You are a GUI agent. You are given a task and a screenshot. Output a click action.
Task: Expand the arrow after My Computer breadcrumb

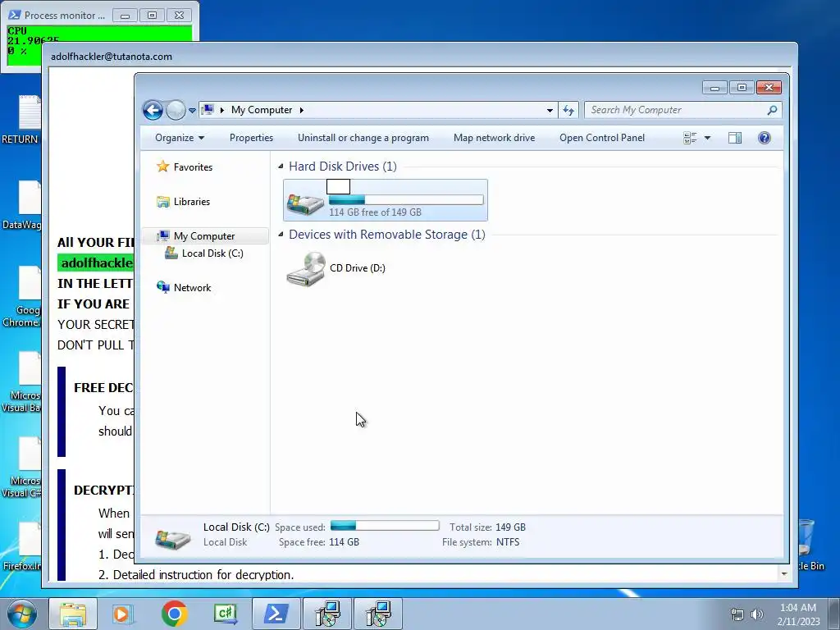pos(302,110)
